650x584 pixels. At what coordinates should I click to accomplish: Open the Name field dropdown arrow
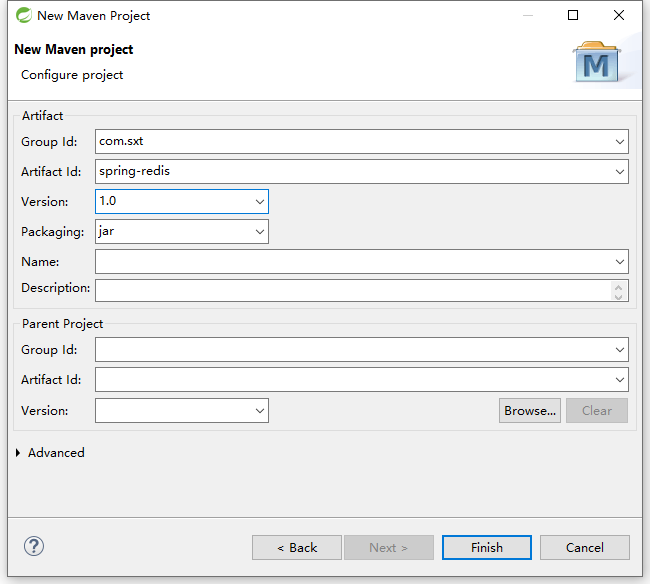click(x=620, y=262)
